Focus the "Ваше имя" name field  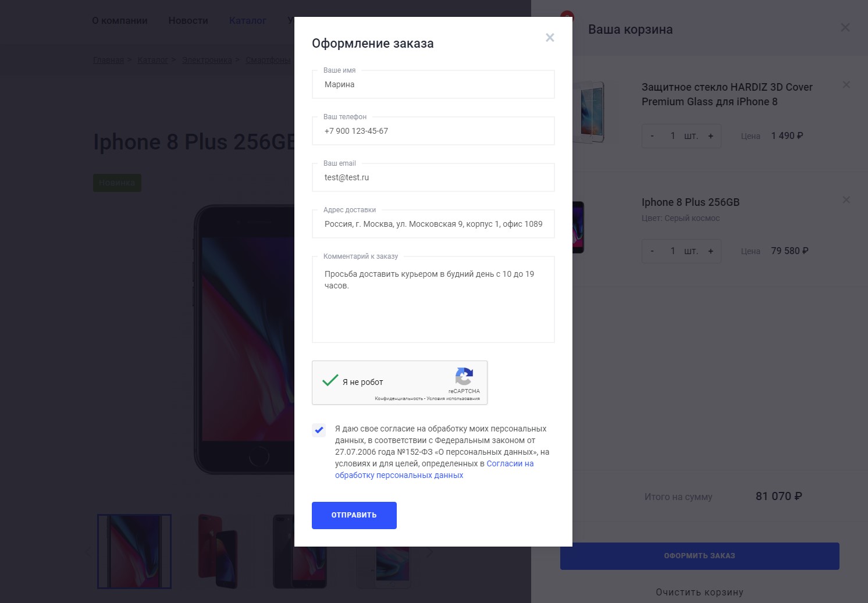coord(433,85)
